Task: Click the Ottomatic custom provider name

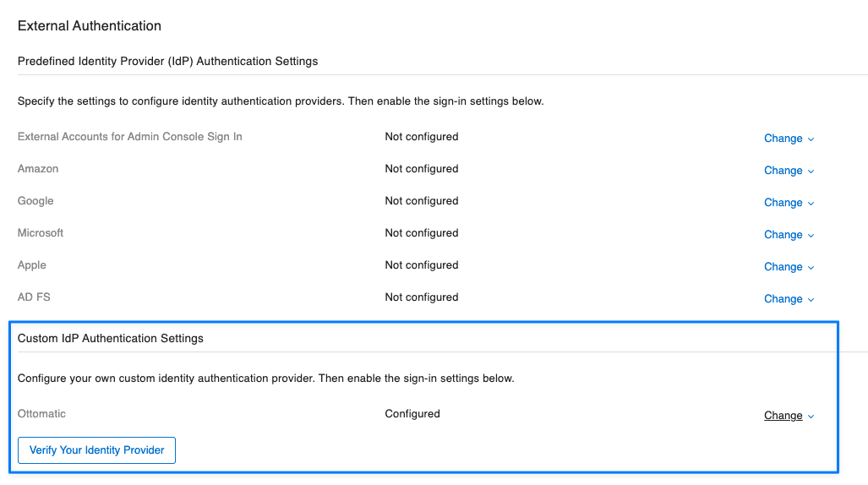Action: click(41, 414)
